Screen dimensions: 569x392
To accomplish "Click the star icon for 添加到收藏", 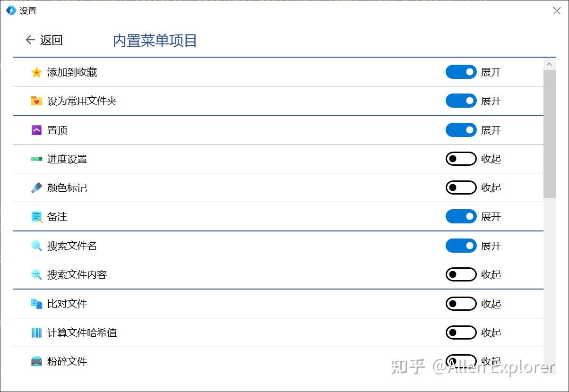I will [36, 72].
